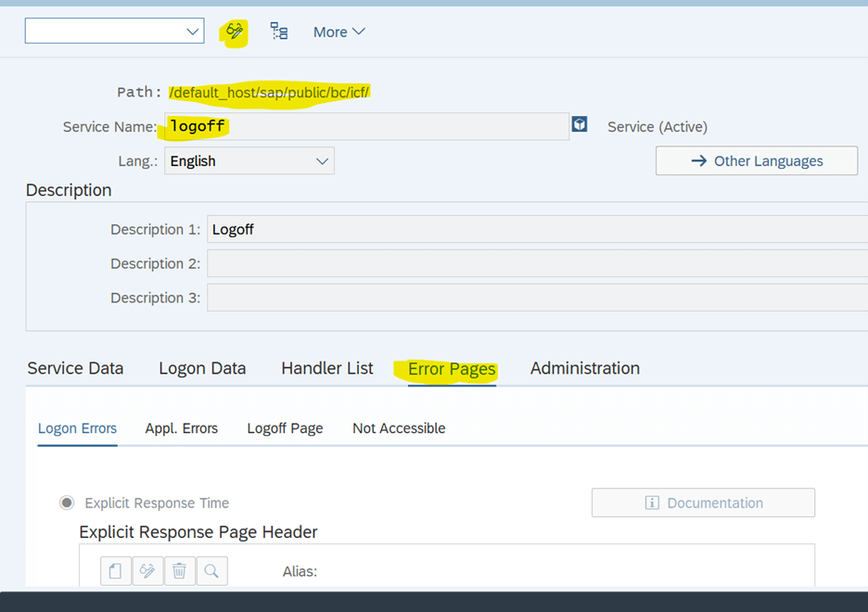Click the package icon next to Service Name
The image size is (868, 612).
(x=580, y=124)
